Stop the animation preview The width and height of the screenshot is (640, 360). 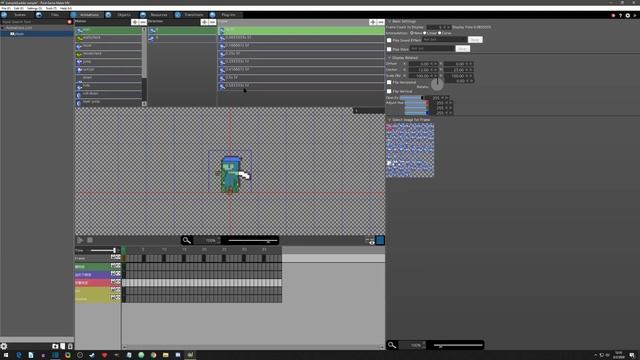(x=90, y=240)
